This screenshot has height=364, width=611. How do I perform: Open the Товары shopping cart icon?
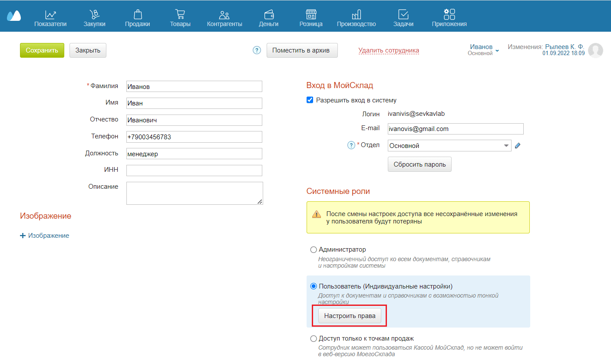180,14
